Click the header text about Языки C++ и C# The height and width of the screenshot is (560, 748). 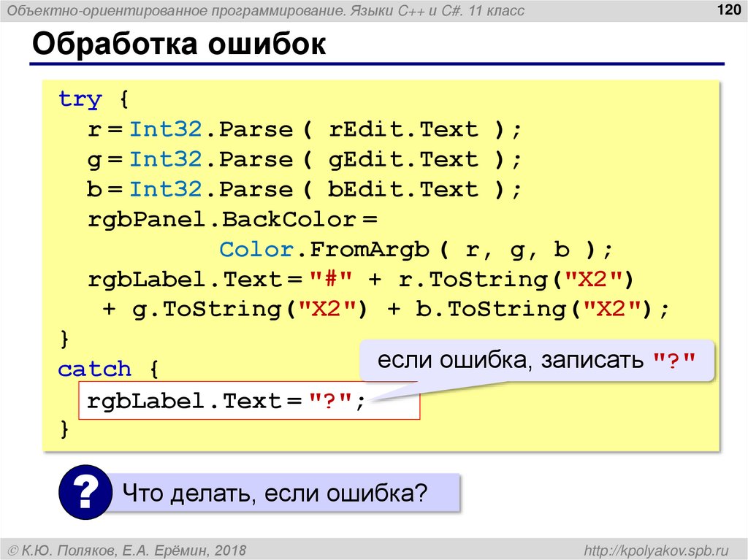point(266,10)
